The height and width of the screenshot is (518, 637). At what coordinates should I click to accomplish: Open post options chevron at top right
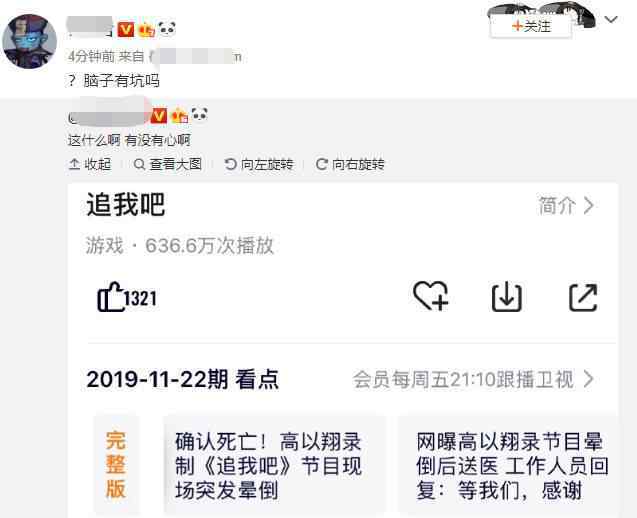[611, 19]
